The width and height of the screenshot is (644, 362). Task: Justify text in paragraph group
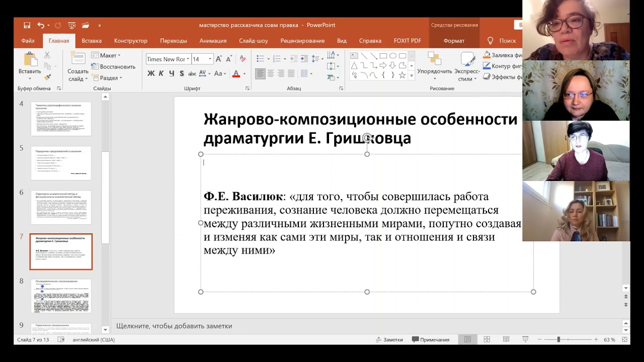292,73
